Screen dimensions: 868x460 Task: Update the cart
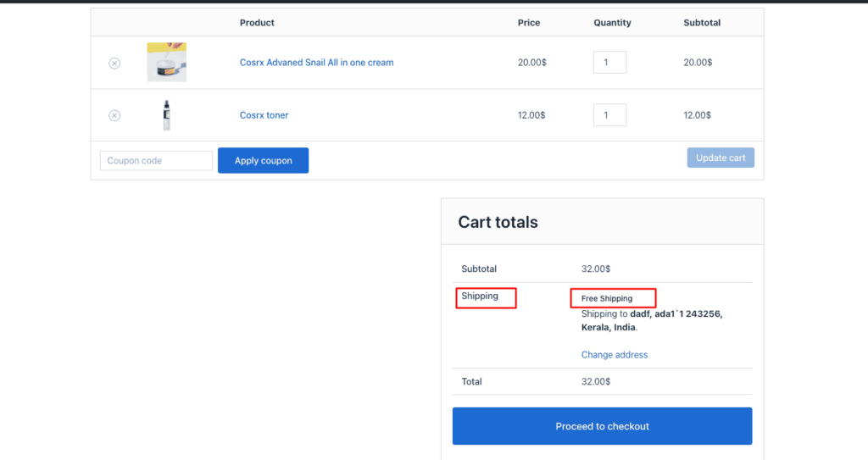pos(721,158)
